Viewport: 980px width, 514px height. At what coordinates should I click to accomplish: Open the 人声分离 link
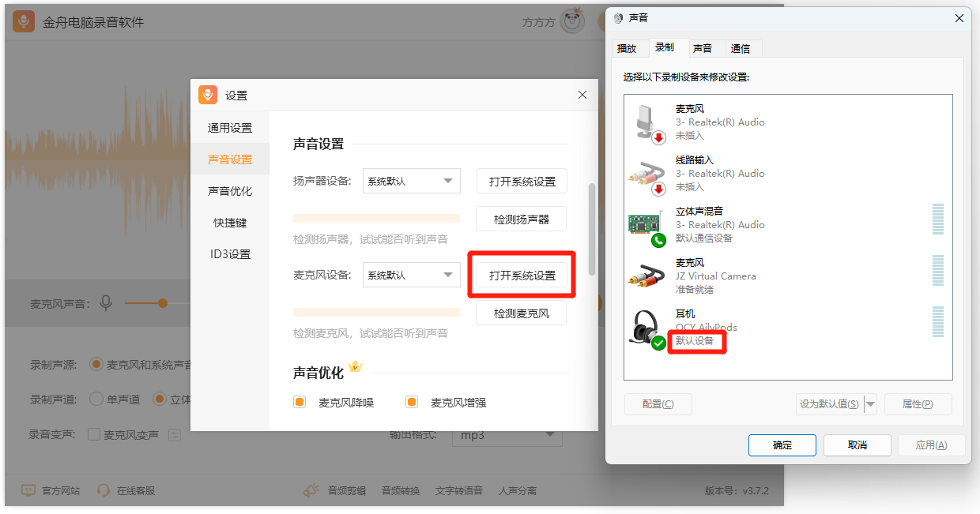point(518,490)
